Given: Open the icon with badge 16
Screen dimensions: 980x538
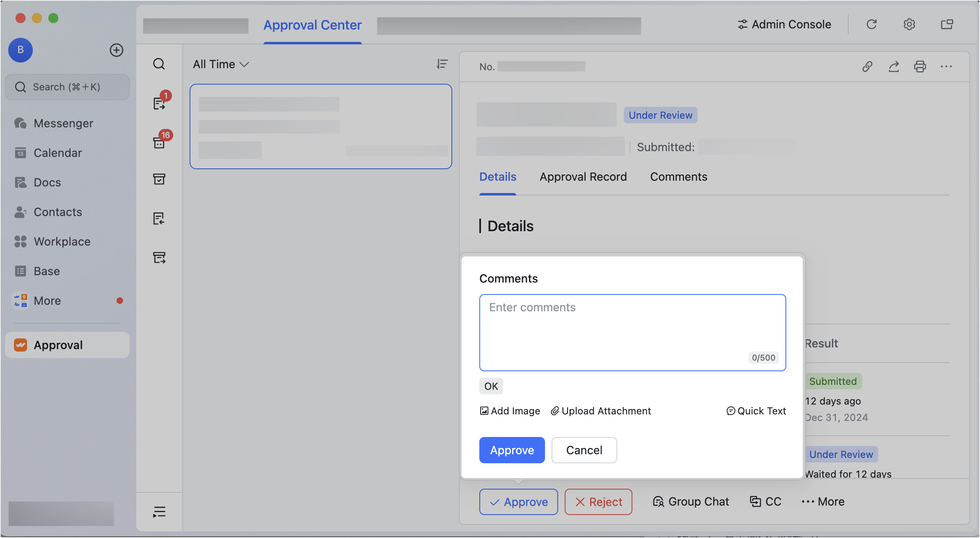Looking at the screenshot, I should coord(159,142).
